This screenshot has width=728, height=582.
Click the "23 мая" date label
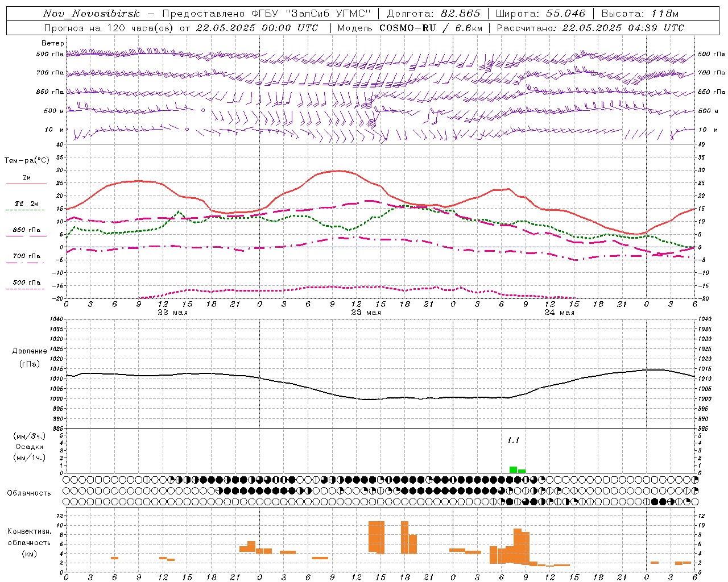click(366, 313)
